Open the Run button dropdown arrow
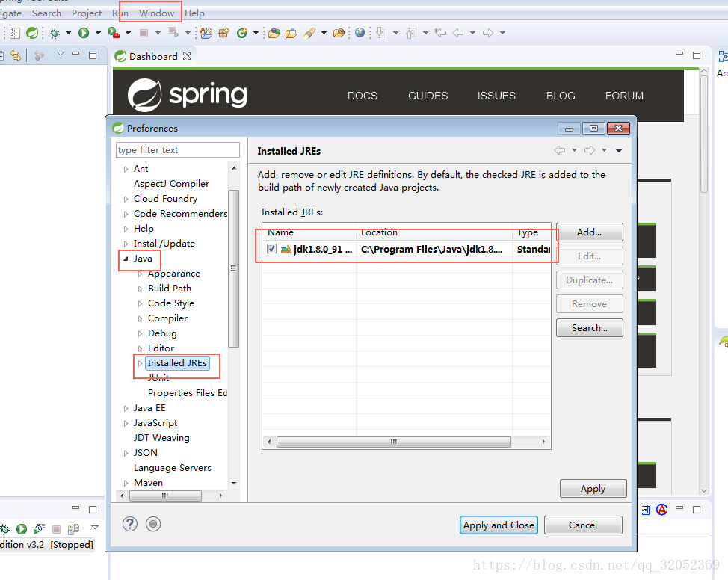Screen dimensions: 728x580 [x=98, y=33]
